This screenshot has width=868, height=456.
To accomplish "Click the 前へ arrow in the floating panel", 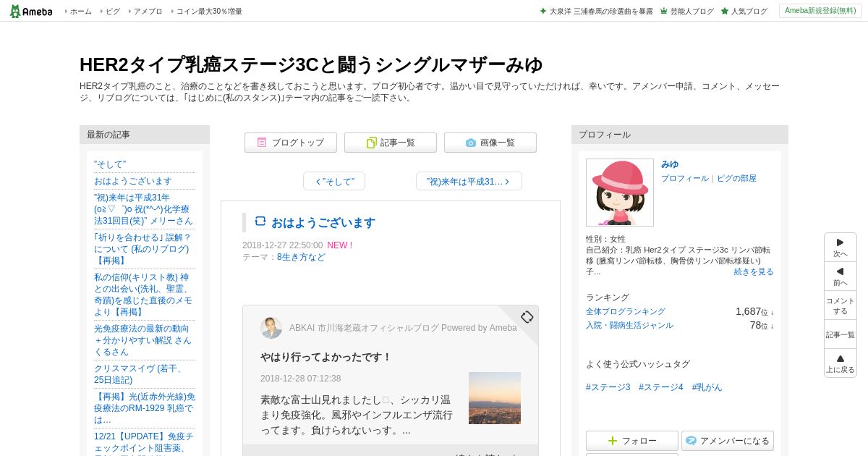I will (x=841, y=276).
